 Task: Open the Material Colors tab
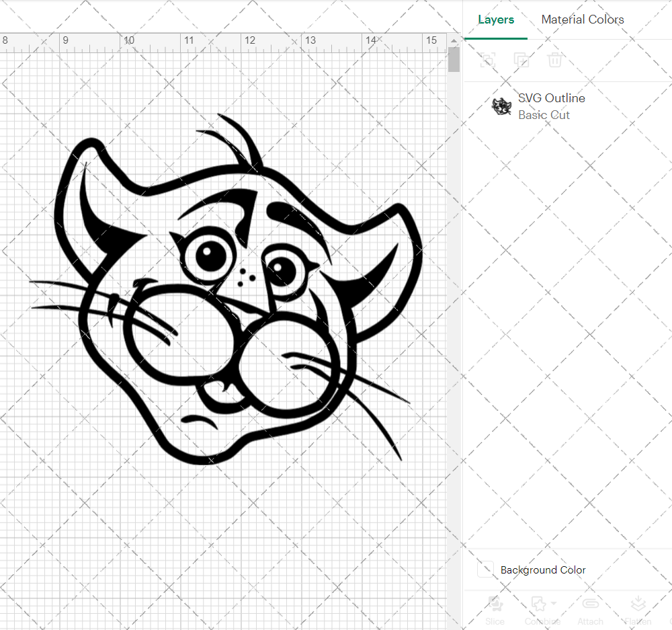tap(582, 19)
